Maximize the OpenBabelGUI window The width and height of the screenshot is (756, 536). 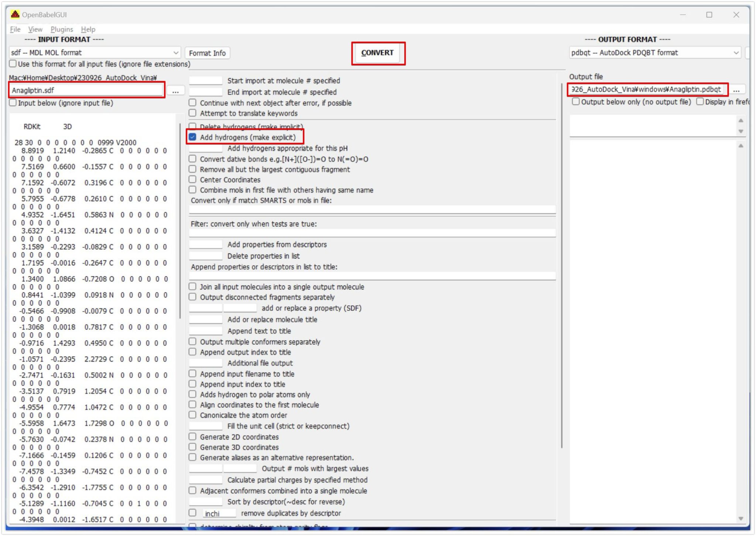point(709,15)
